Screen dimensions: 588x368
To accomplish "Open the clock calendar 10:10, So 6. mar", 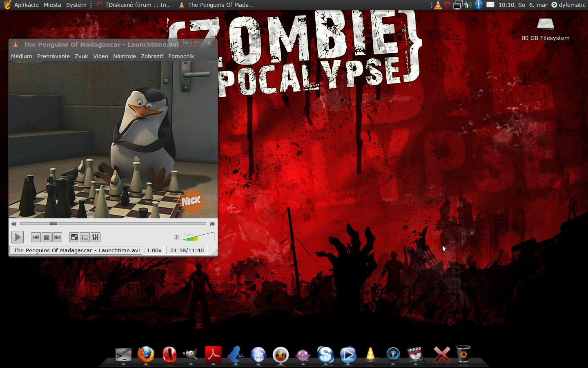I will 523,5.
